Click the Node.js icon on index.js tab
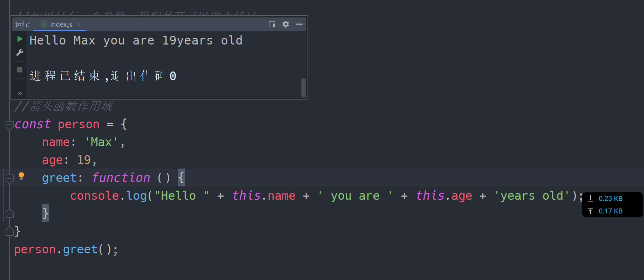This screenshot has width=644, height=280. [x=44, y=24]
